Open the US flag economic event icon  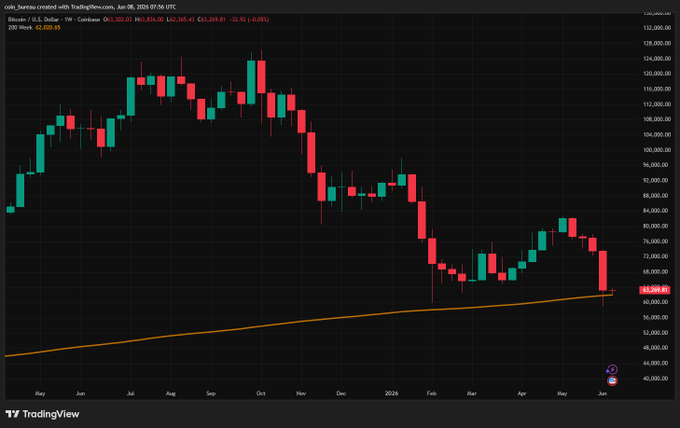pyautogui.click(x=612, y=381)
